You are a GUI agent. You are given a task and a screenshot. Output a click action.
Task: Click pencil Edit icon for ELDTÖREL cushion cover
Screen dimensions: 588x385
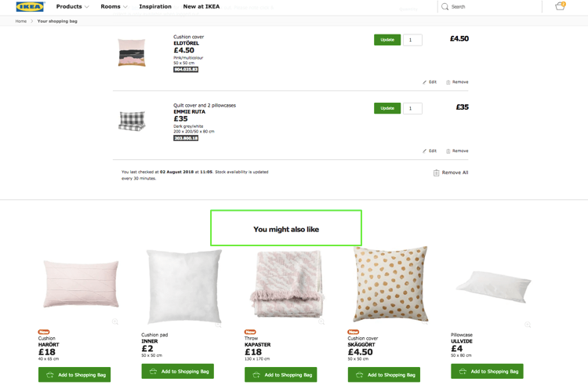[x=424, y=82]
